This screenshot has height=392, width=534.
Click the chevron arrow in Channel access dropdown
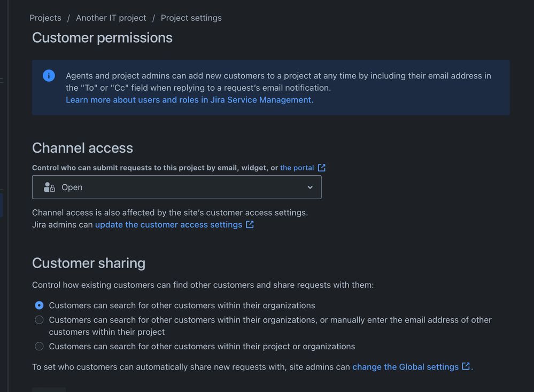[310, 187]
